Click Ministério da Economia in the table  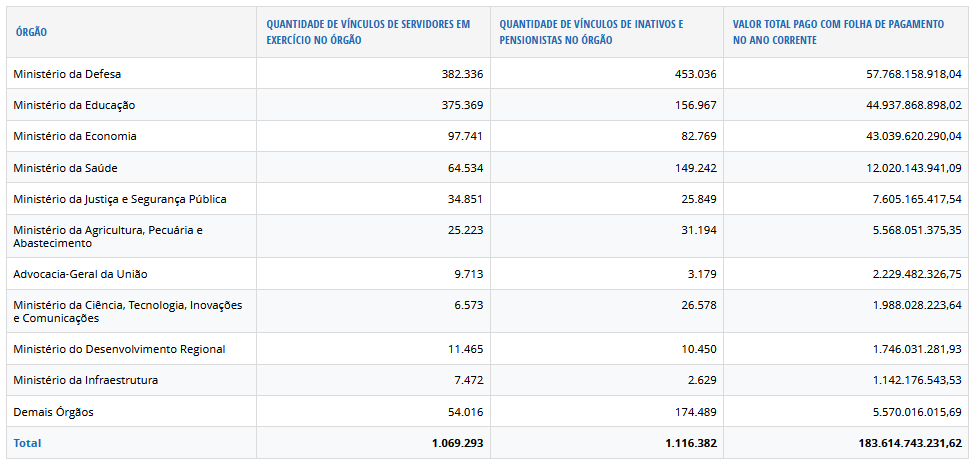tap(75, 136)
